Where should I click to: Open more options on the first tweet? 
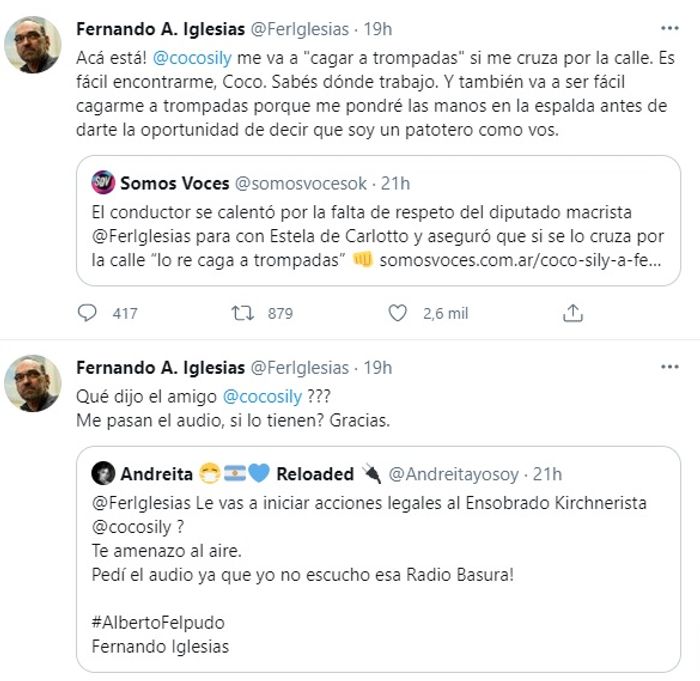pyautogui.click(x=669, y=27)
